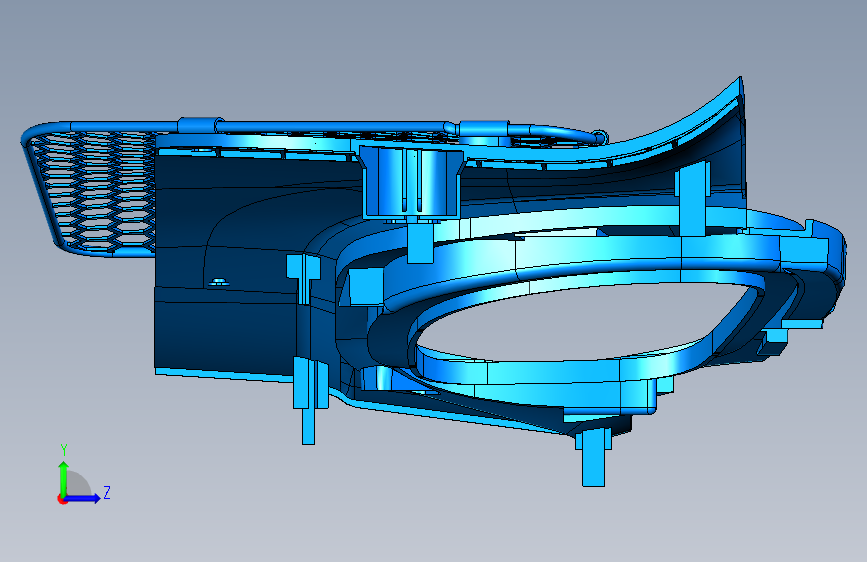Image resolution: width=867 pixels, height=562 pixels.
Task: Click the blue Z axis arrow of the triad
Action: (x=83, y=498)
